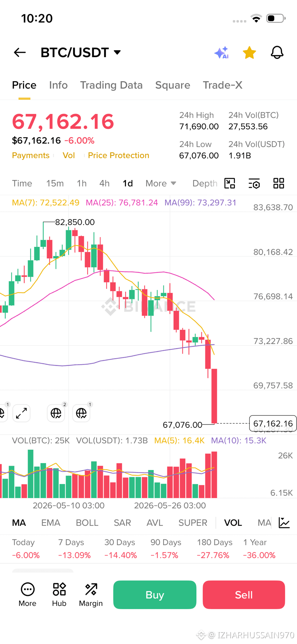Tap the Payments link
Image resolution: width=297 pixels, height=644 pixels.
[30, 155]
